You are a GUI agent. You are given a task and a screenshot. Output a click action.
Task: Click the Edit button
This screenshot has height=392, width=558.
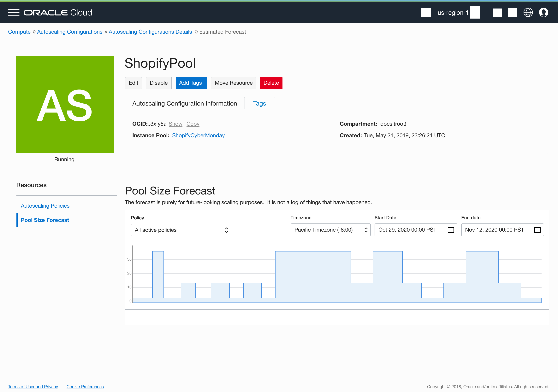pyautogui.click(x=134, y=83)
